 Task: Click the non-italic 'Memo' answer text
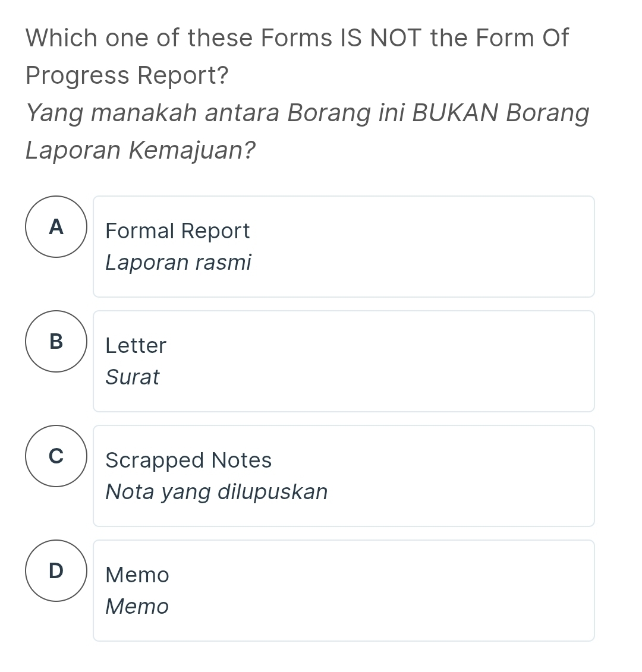click(137, 575)
